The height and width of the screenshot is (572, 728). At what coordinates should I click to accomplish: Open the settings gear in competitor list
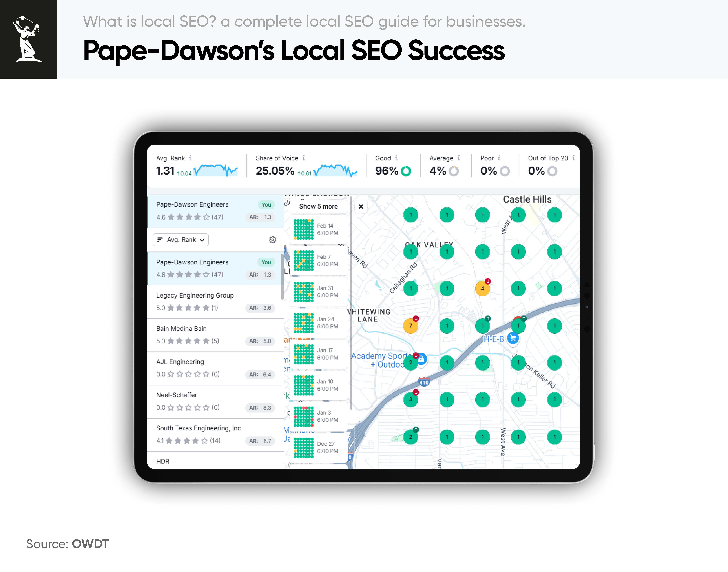tap(273, 240)
